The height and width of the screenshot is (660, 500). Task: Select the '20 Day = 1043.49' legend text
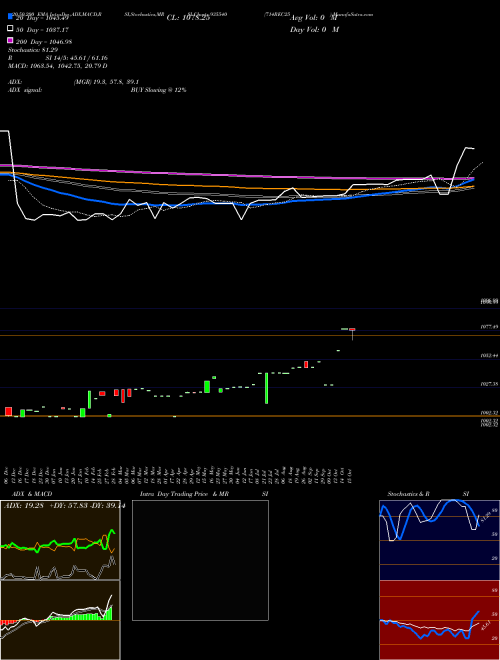(x=42, y=18)
